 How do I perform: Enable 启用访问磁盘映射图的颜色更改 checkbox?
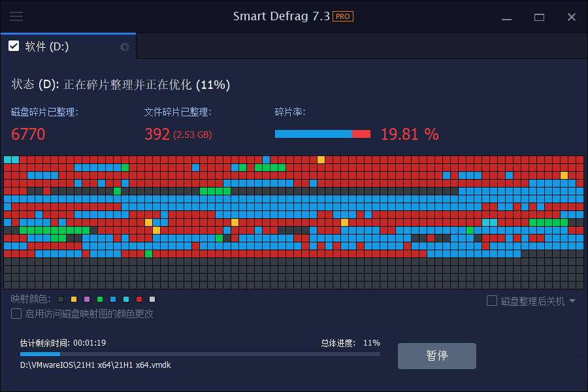pos(16,314)
